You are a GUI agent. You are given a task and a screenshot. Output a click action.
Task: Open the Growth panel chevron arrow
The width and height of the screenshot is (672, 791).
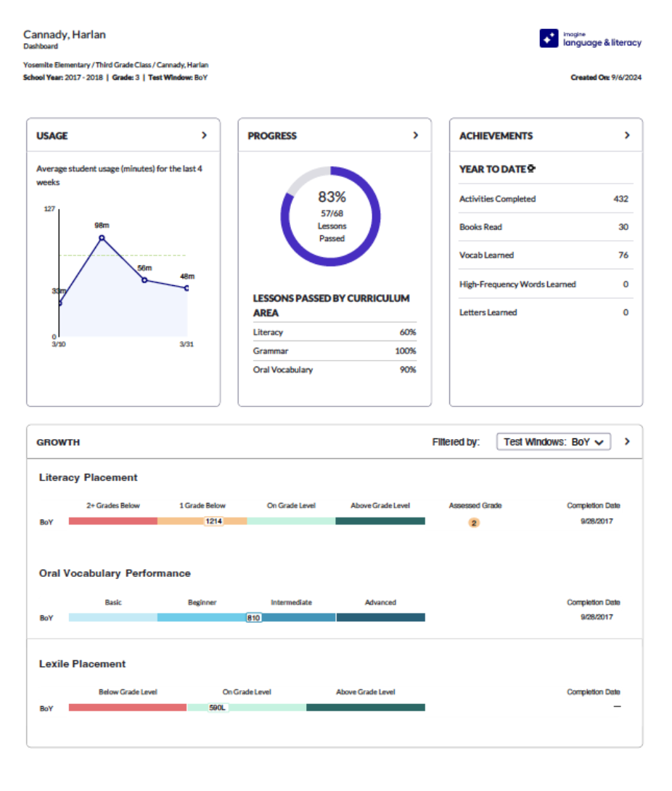pyautogui.click(x=626, y=441)
